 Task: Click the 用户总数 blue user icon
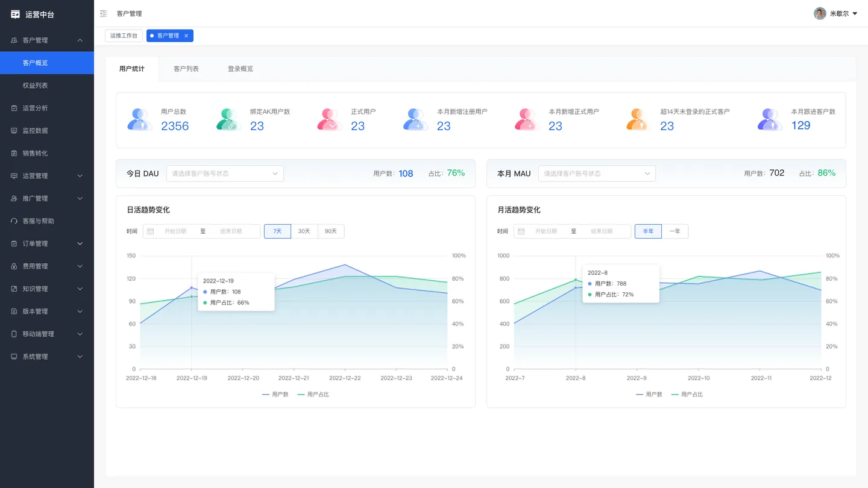coord(140,119)
